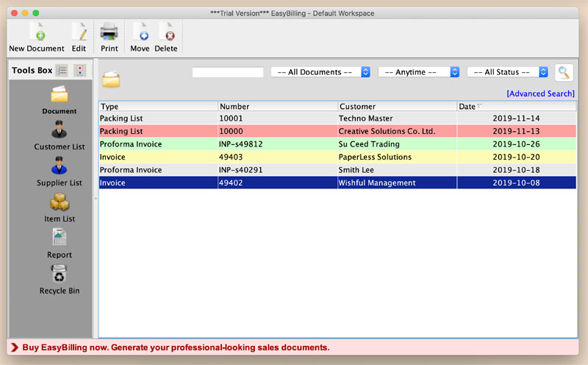Open the Customer List
The height and width of the screenshot is (365, 588).
pyautogui.click(x=60, y=135)
